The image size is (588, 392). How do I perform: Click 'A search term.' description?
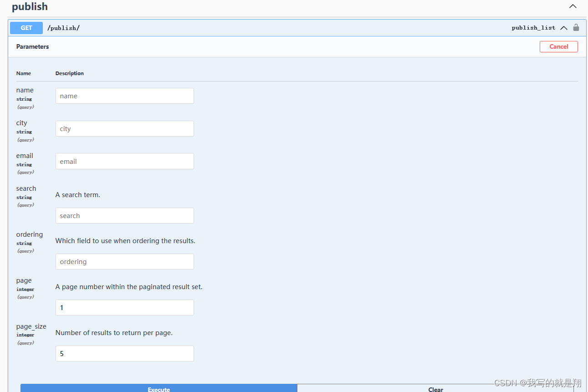click(x=78, y=195)
